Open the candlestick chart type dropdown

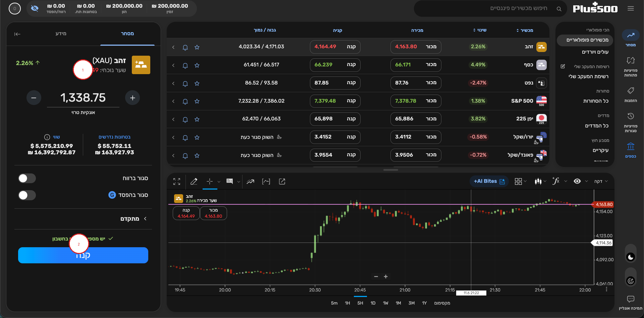[x=540, y=181]
